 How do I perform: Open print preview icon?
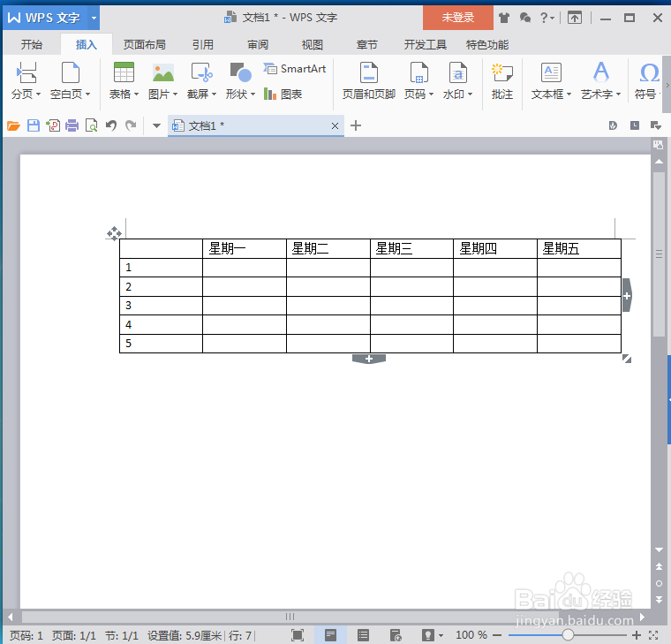pos(92,126)
